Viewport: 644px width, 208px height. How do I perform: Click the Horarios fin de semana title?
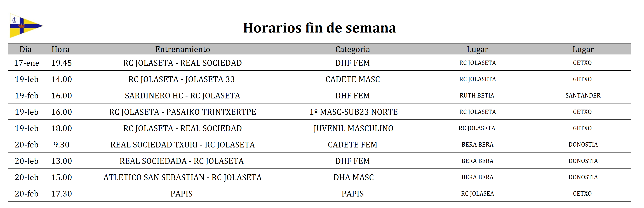(319, 28)
